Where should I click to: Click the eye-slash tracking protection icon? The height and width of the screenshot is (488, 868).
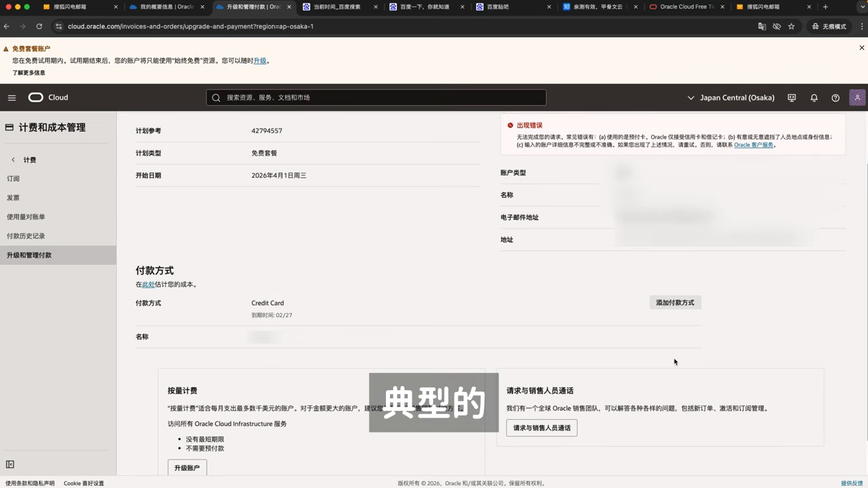pyautogui.click(x=776, y=26)
